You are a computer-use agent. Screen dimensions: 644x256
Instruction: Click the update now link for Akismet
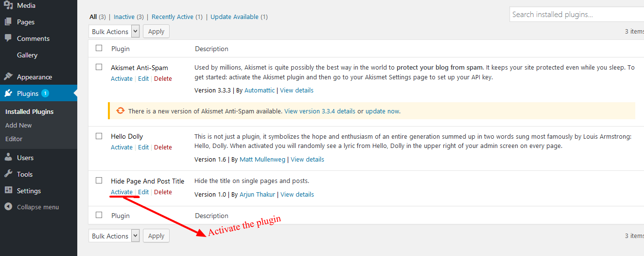[x=382, y=111]
